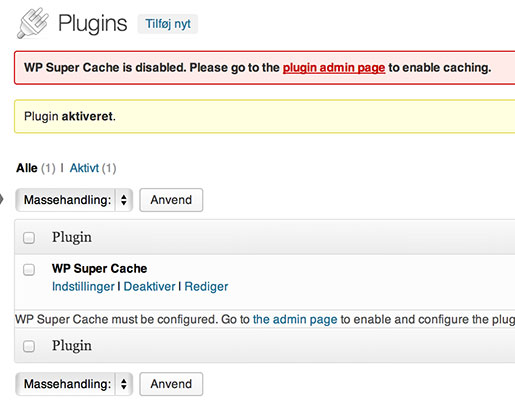Click Anvend button below the plugin table

pos(171,384)
